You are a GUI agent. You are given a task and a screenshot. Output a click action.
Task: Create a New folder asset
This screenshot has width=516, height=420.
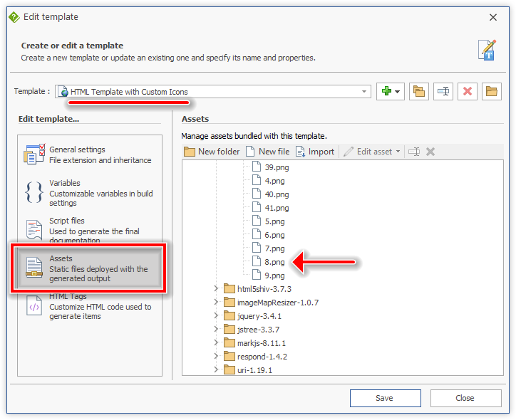[x=212, y=152]
